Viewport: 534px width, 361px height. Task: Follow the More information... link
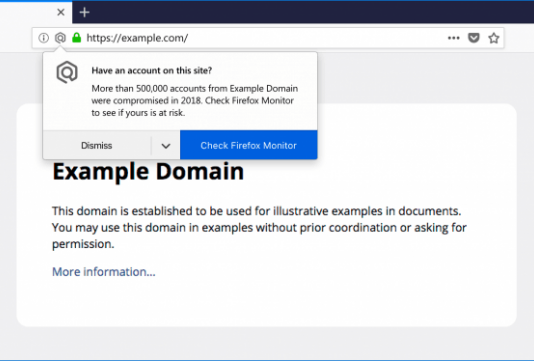[104, 272]
